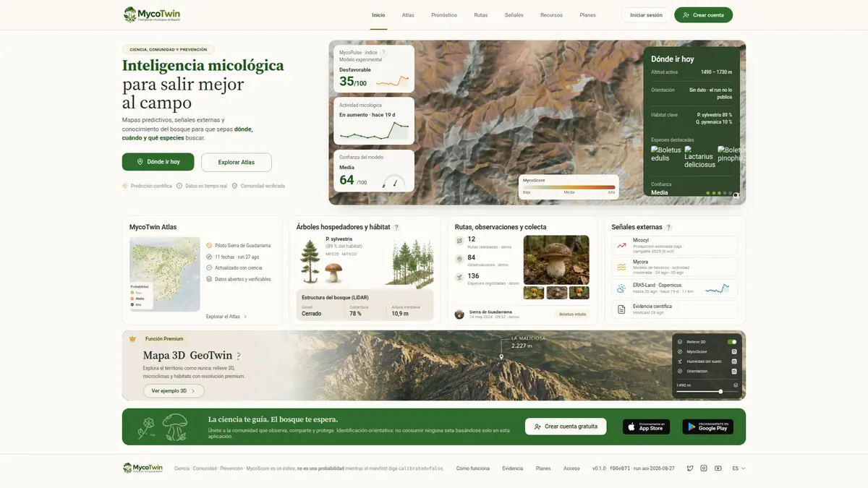Click the App Store download badge
The image size is (868, 488).
click(646, 427)
